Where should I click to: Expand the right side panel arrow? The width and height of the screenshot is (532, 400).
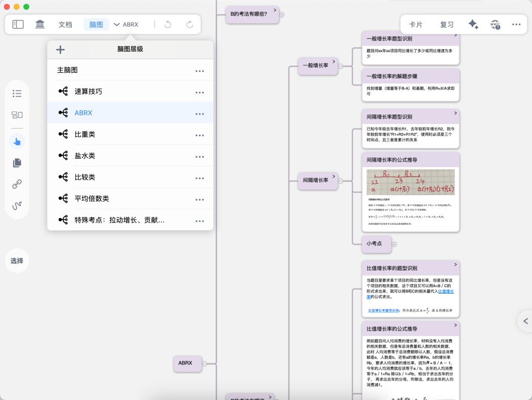tap(525, 321)
